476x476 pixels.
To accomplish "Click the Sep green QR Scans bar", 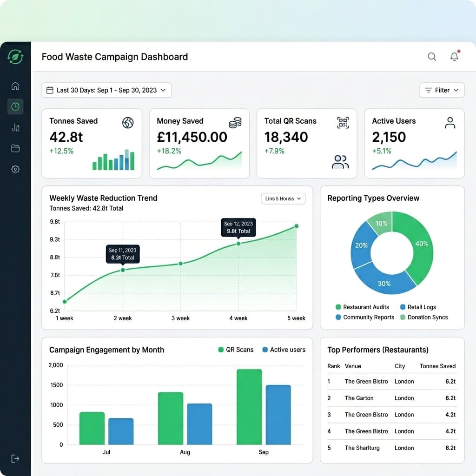I will [249, 407].
